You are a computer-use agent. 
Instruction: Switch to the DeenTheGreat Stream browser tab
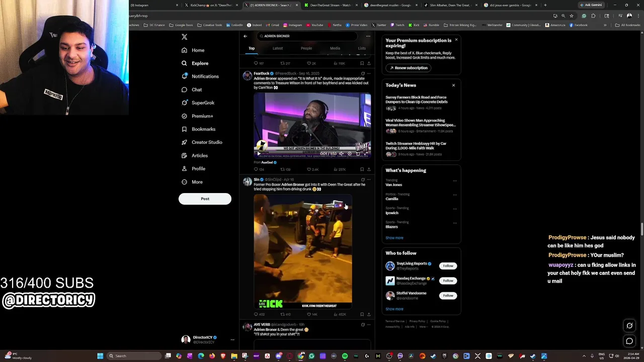click(331, 5)
